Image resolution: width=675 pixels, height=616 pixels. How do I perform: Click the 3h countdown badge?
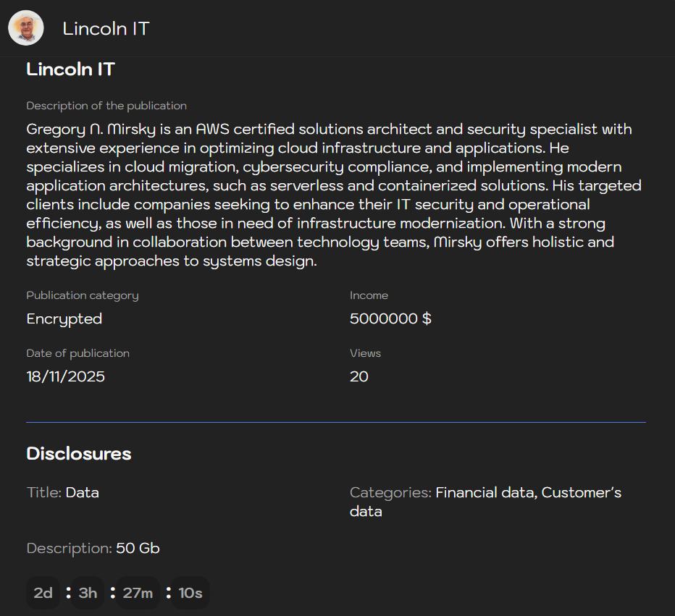(x=87, y=592)
